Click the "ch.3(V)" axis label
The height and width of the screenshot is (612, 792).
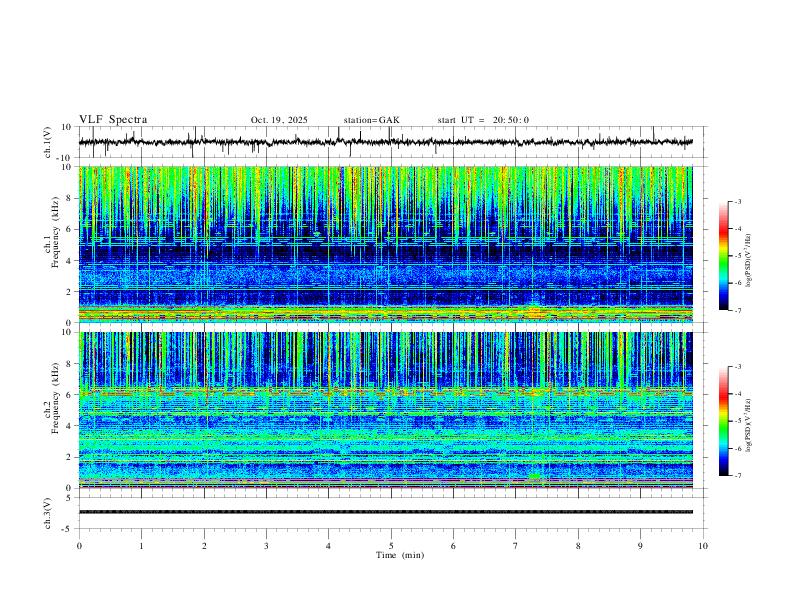[x=48, y=513]
